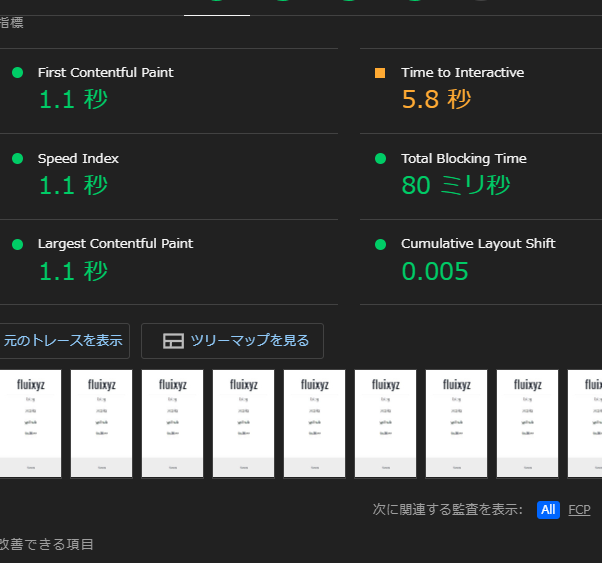Click the green dot beside Cumulative Layout Shift
602x563 pixels.
[380, 244]
